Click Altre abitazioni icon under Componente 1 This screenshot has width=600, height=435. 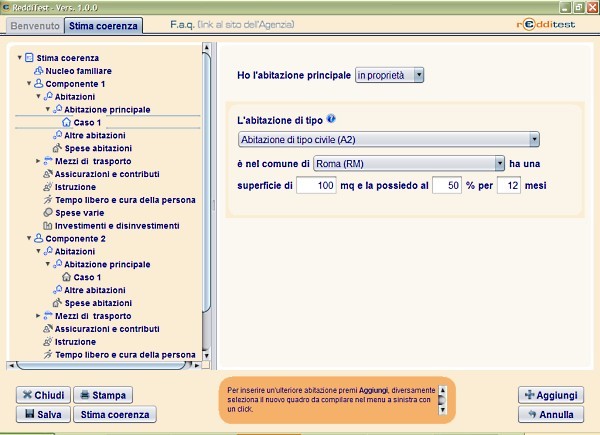click(57, 135)
